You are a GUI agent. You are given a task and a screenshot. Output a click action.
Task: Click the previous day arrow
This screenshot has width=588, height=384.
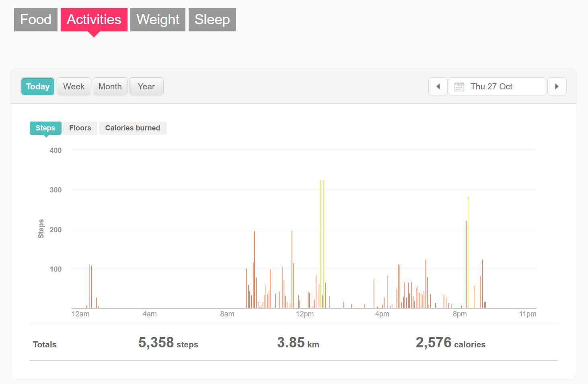(x=438, y=86)
